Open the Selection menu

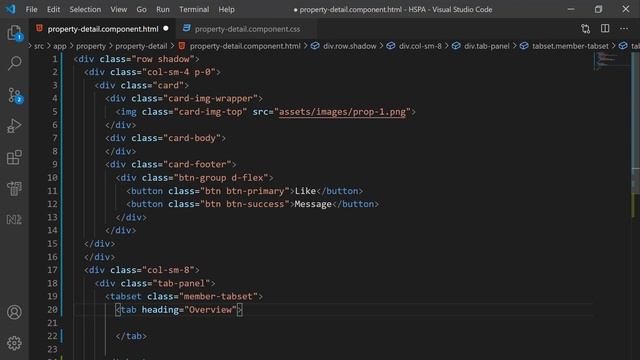point(85,9)
